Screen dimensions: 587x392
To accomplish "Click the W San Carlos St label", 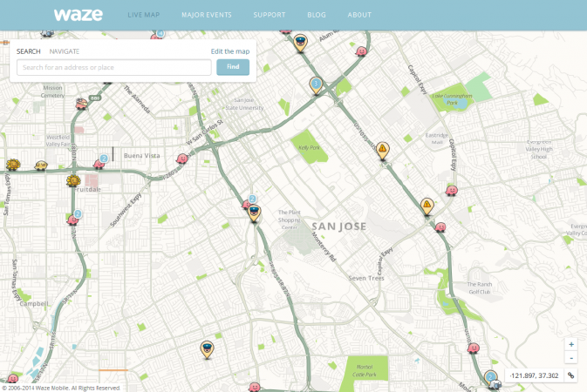I will click(205, 132).
